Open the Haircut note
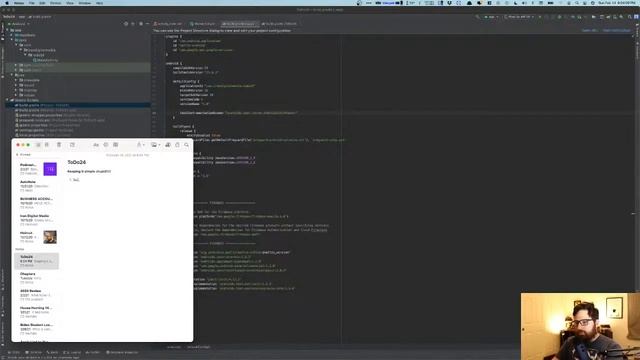The image size is (640, 360). 37,237
